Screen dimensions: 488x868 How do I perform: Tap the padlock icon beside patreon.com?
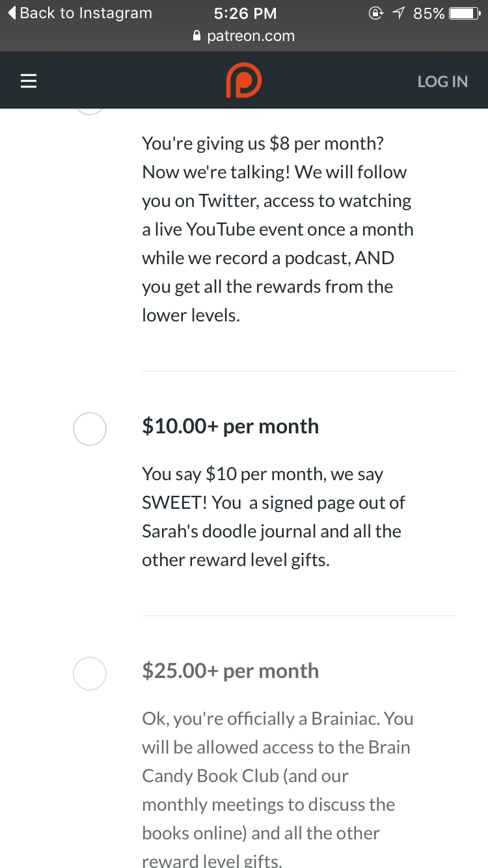197,36
